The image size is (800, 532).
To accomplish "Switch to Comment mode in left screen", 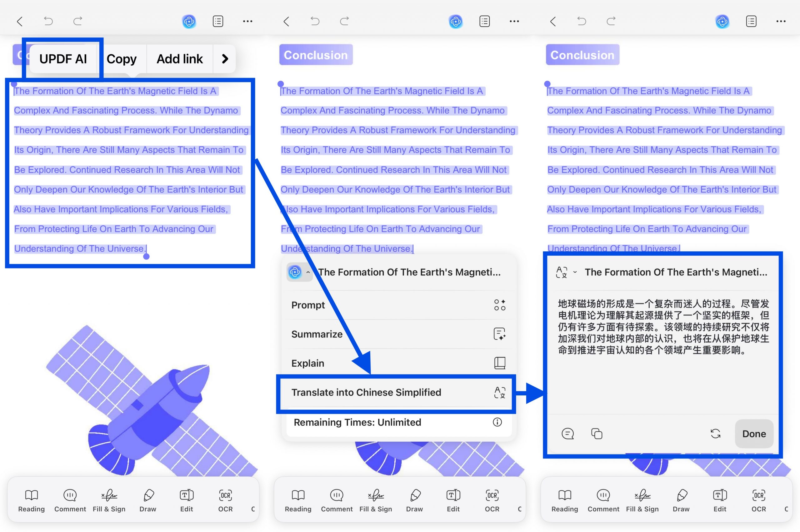I will point(70,500).
